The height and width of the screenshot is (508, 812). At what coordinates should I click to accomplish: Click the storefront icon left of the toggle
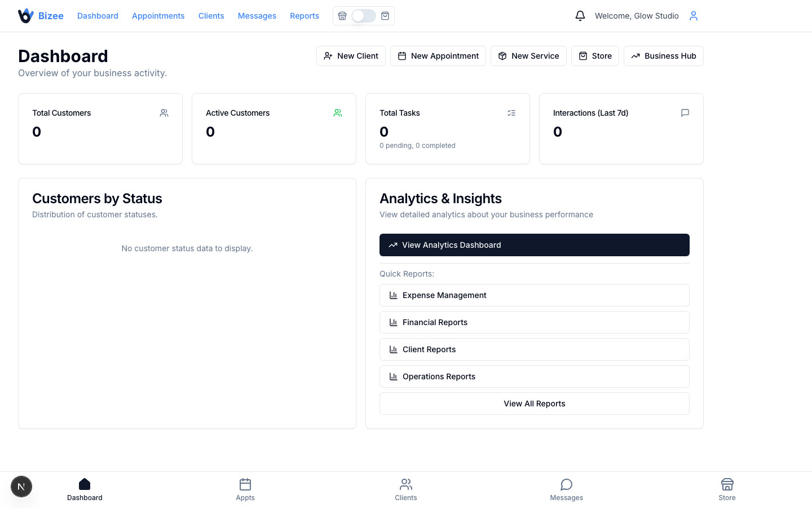pyautogui.click(x=342, y=16)
